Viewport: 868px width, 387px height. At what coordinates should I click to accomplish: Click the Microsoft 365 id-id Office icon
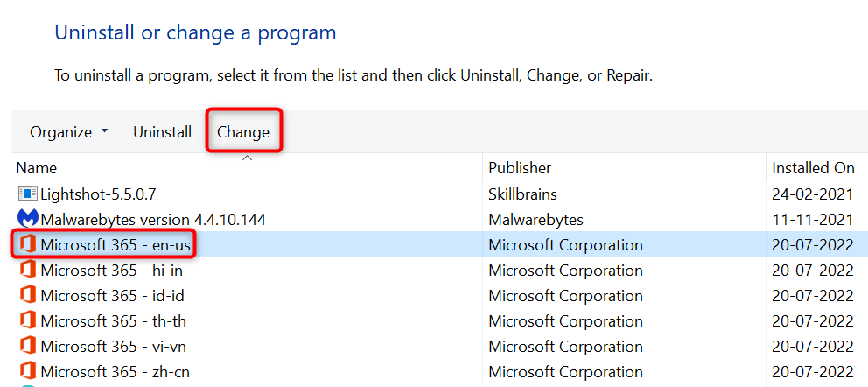[27, 295]
